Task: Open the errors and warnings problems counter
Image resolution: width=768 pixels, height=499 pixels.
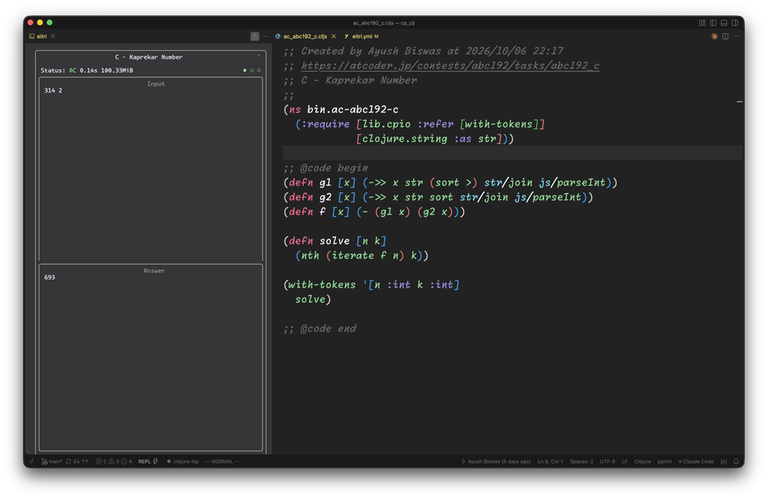Action: (x=113, y=461)
